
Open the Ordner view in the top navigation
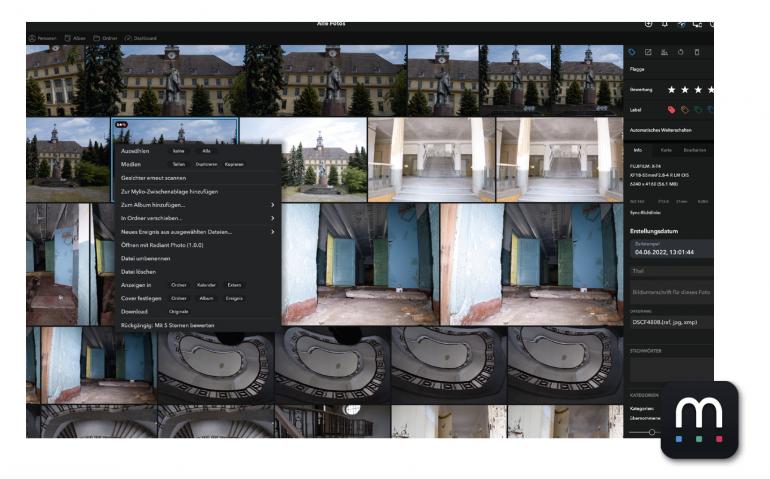coord(106,38)
